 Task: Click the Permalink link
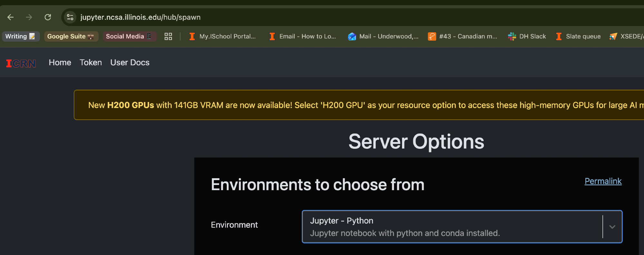point(603,181)
